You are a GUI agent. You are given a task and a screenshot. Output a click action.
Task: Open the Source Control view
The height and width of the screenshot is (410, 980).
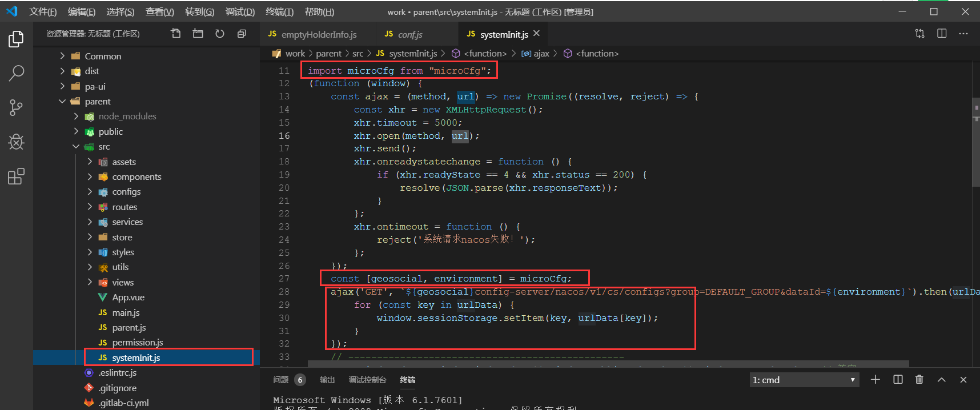(16, 107)
